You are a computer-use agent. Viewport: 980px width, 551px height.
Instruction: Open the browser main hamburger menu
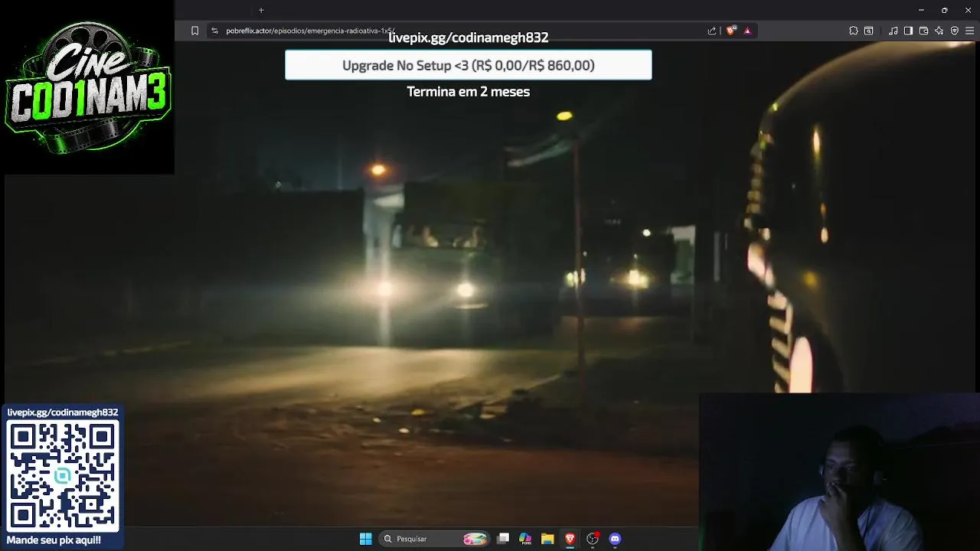pyautogui.click(x=970, y=31)
